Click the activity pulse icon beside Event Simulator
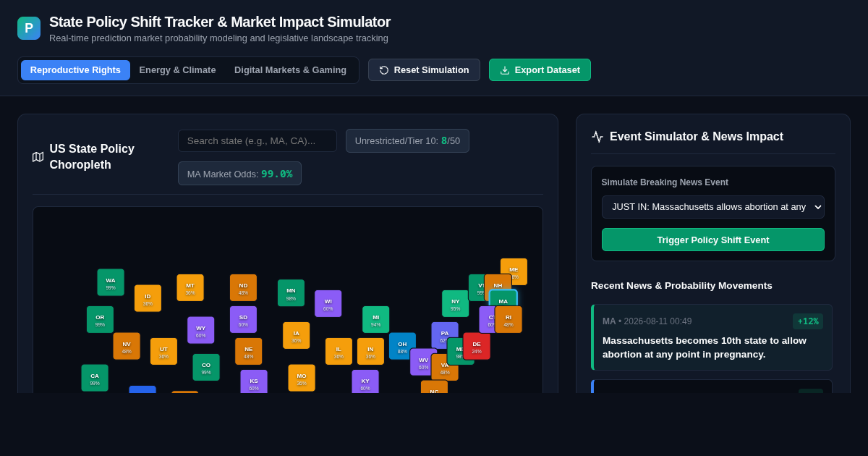 (x=597, y=137)
